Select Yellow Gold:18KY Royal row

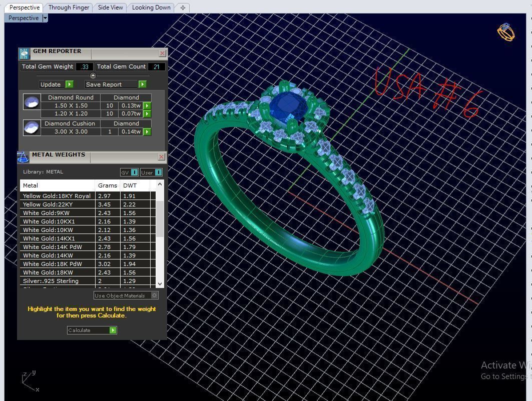click(88, 196)
